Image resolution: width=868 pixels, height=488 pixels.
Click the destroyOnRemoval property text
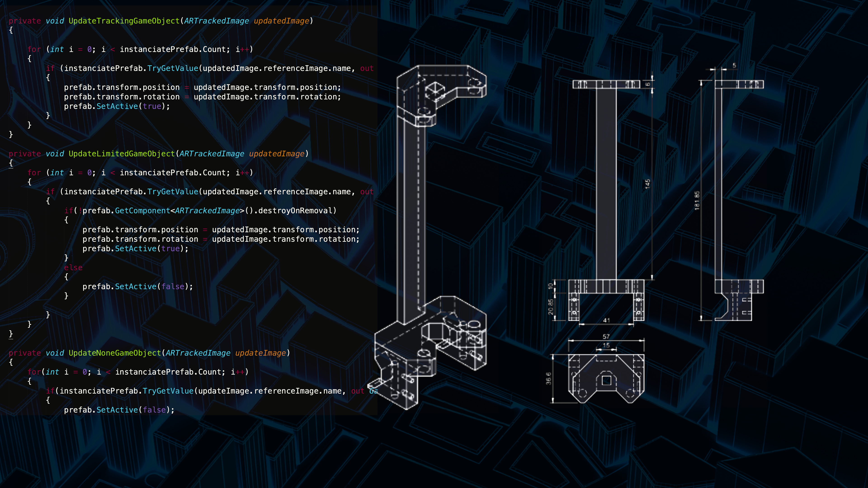tap(295, 211)
